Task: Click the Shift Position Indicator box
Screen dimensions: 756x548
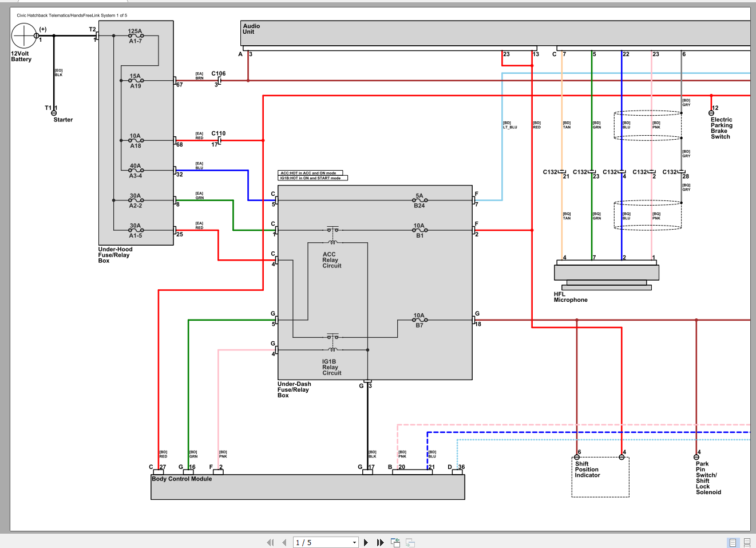Action: click(x=600, y=476)
